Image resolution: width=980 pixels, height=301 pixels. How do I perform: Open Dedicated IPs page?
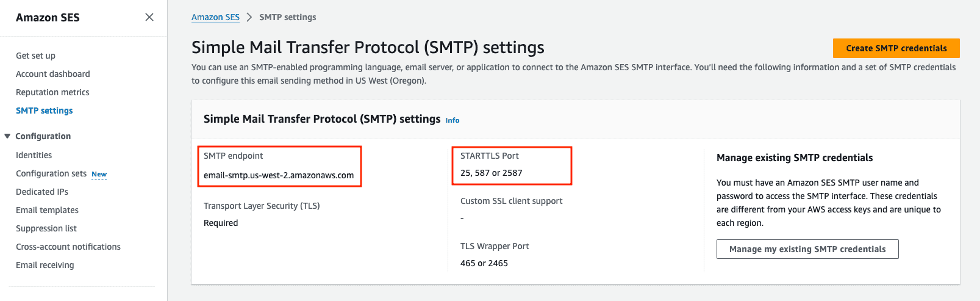pos(42,192)
